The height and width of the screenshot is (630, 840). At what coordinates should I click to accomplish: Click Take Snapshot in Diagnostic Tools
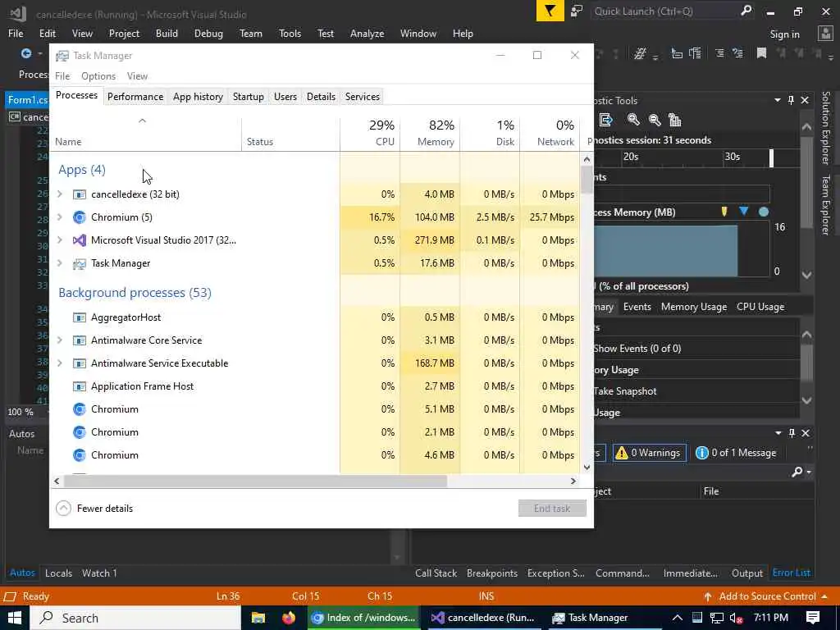pyautogui.click(x=624, y=391)
